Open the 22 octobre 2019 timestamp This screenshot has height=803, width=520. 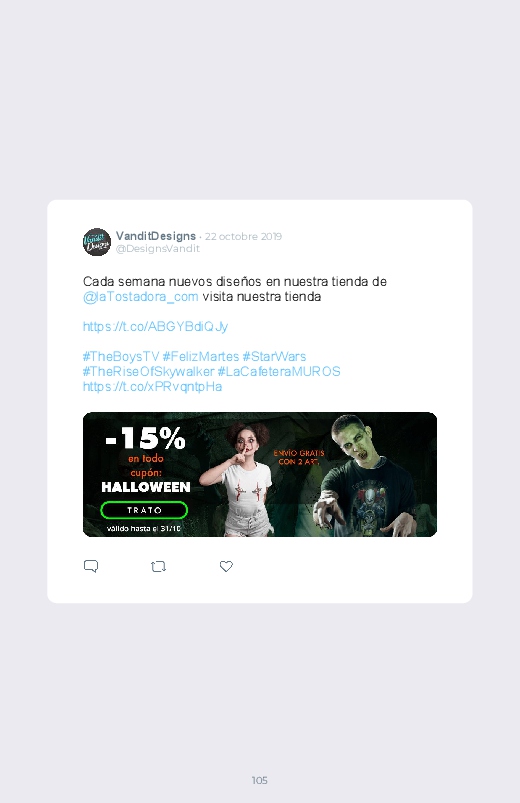click(x=243, y=237)
